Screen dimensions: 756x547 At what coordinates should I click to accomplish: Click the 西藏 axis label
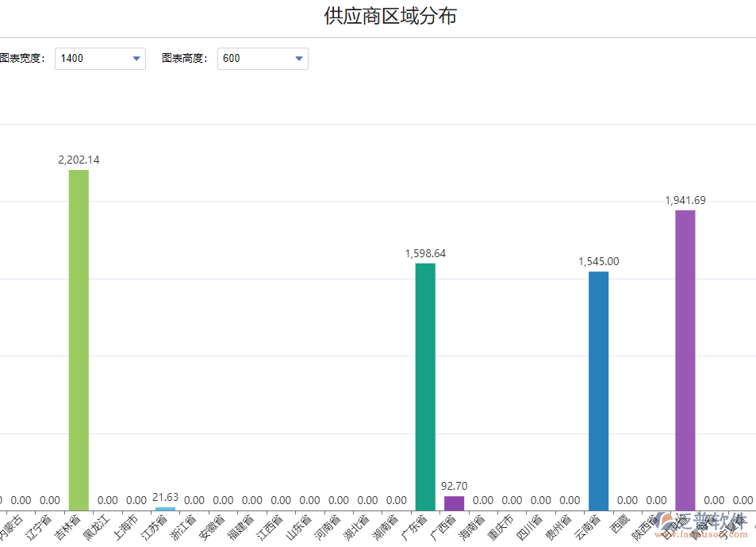[620, 524]
